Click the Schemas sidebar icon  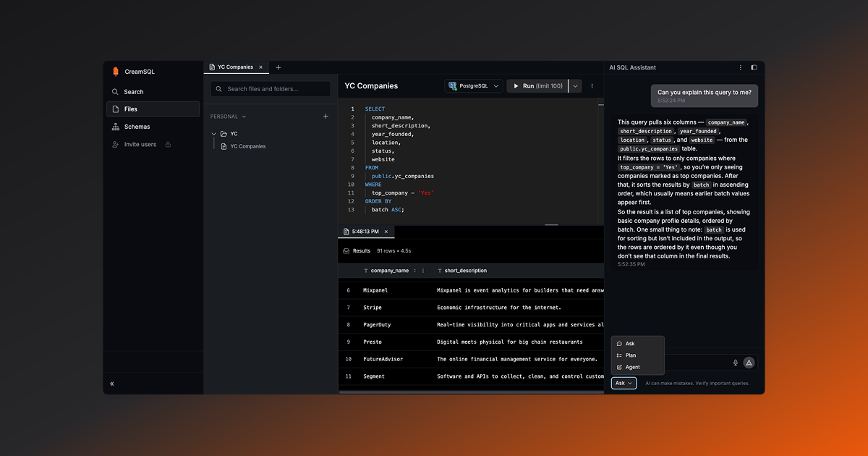(x=116, y=126)
